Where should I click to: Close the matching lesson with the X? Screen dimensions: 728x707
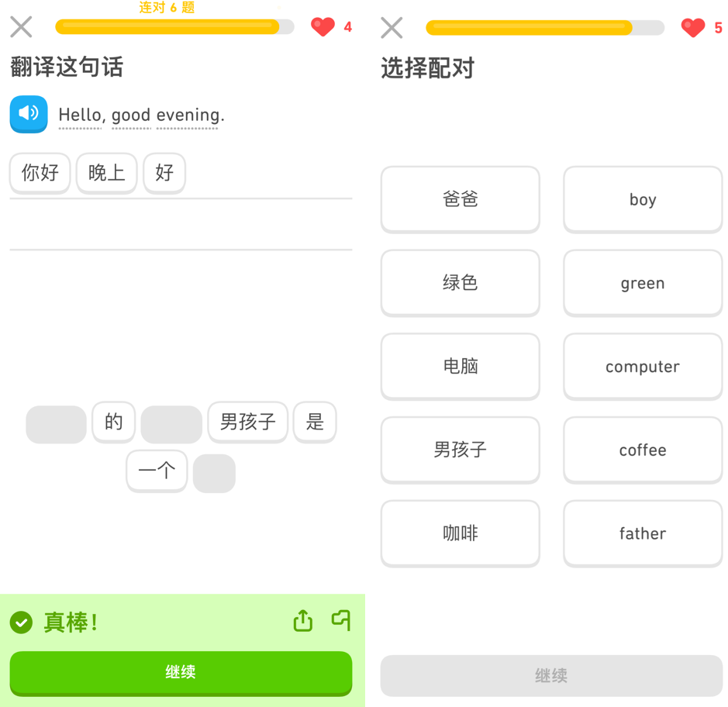(392, 28)
